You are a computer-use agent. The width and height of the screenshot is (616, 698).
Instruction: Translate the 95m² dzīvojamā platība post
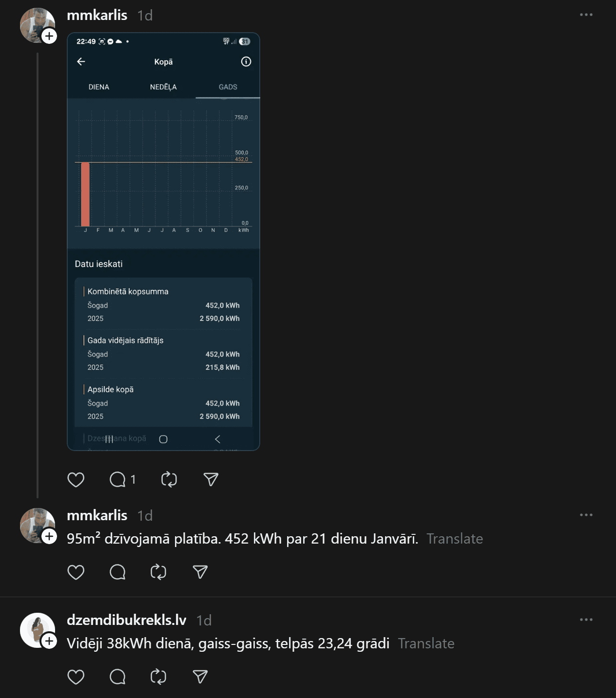pyautogui.click(x=455, y=539)
